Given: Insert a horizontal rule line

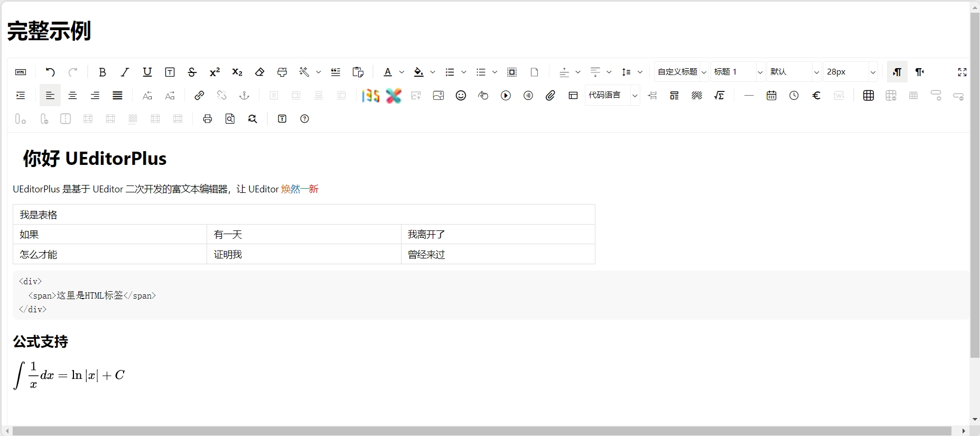Looking at the screenshot, I should click(749, 96).
